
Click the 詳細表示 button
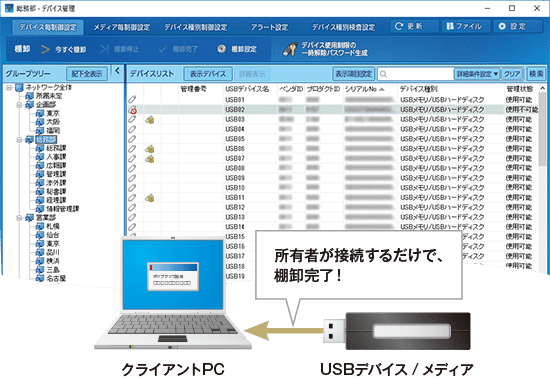(252, 74)
